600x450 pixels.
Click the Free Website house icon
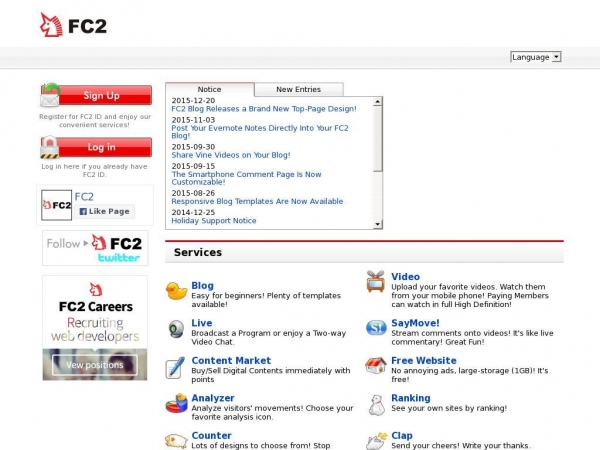click(376, 365)
